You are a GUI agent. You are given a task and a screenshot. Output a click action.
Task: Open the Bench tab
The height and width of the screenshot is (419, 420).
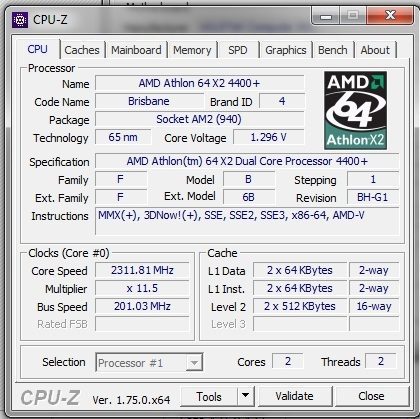point(333,50)
